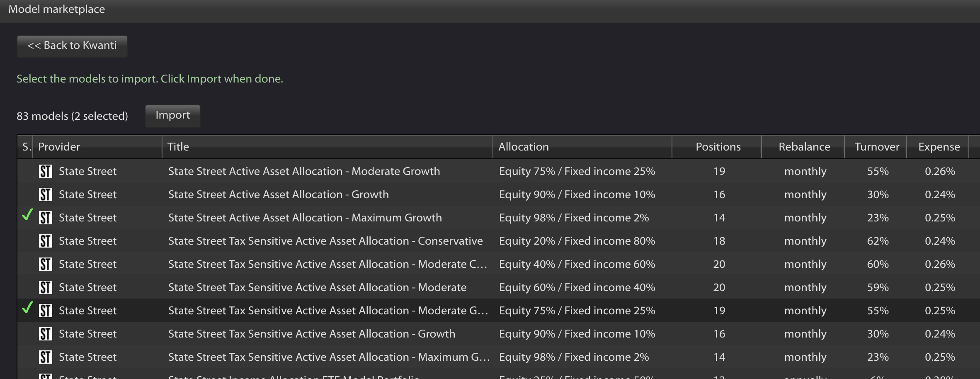Select title 'State Street Active Asset Allocation - Moderate Growth'
The image size is (980, 379).
tap(304, 171)
